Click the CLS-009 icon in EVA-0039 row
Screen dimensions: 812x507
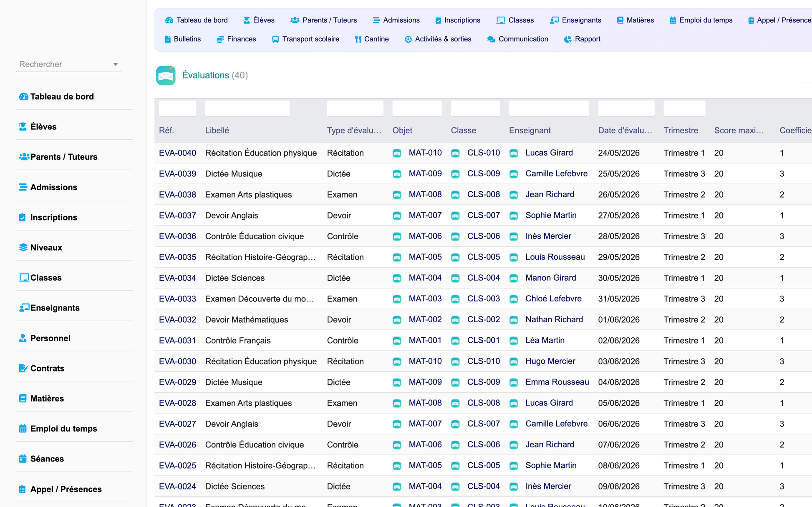coord(455,174)
